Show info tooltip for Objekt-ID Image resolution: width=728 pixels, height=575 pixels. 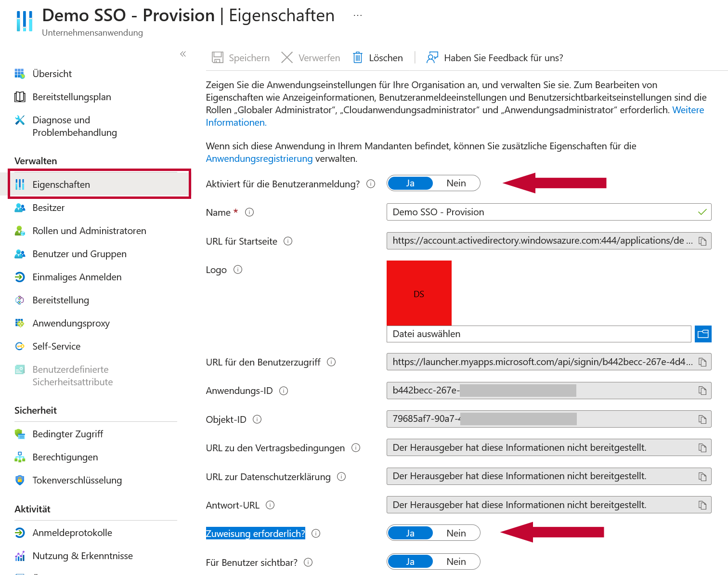coord(257,419)
